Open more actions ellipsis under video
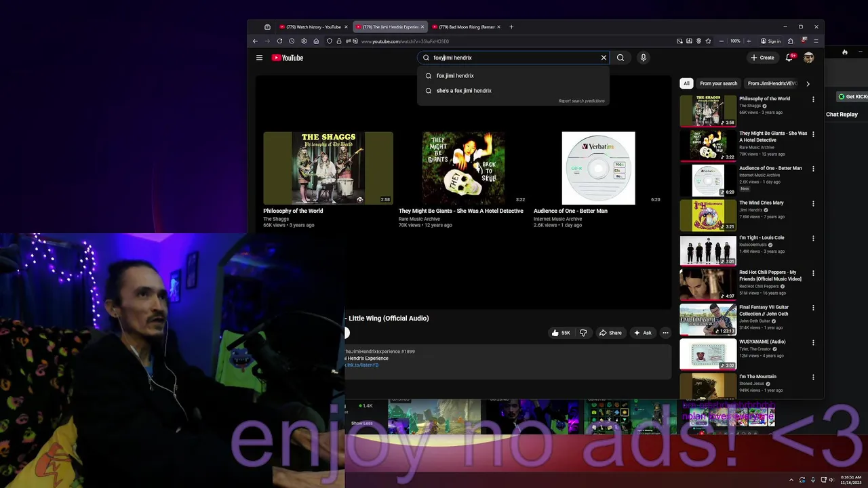This screenshot has height=488, width=868. click(x=665, y=333)
